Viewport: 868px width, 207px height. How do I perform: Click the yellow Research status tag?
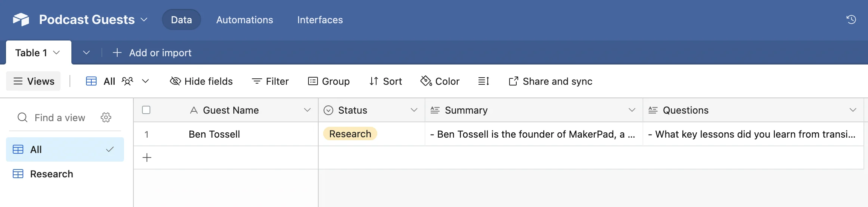click(350, 134)
